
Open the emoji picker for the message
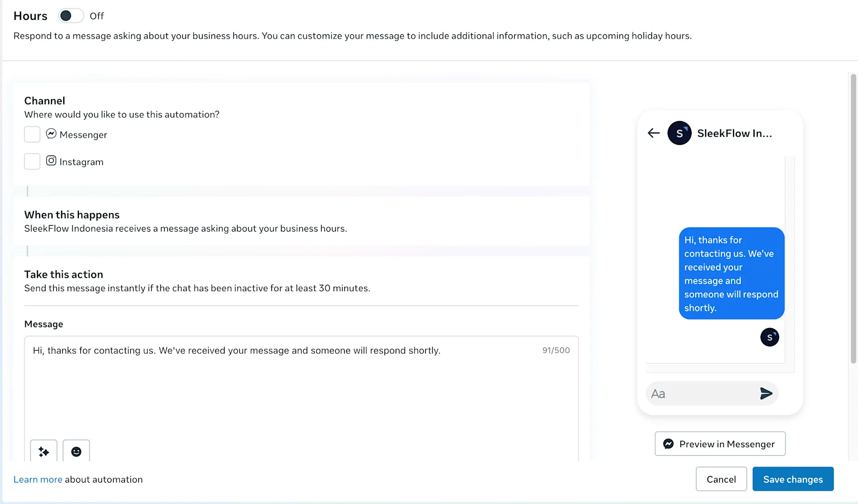click(76, 451)
